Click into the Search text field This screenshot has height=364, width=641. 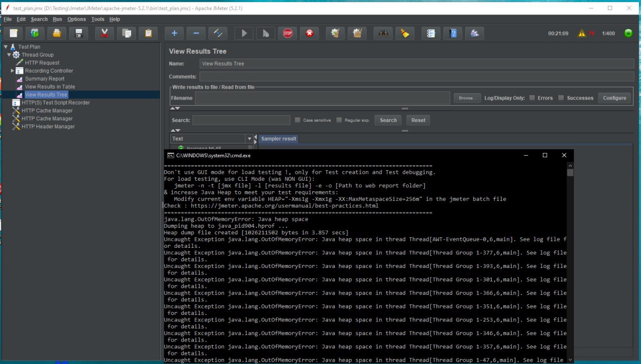[x=241, y=120]
